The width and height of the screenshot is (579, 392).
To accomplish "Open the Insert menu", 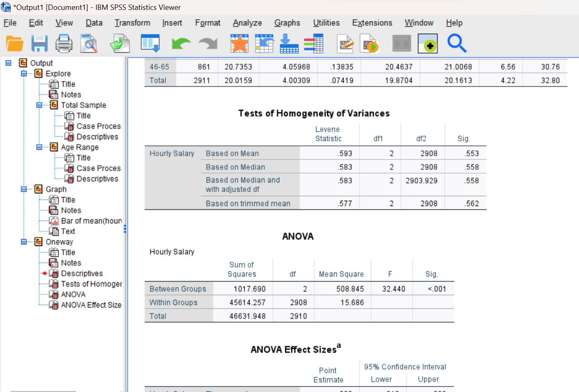I will (x=172, y=23).
